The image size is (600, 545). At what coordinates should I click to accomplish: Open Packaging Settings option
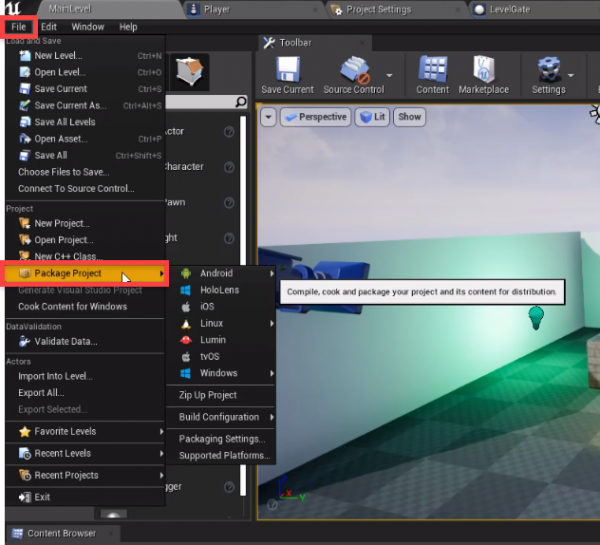[221, 439]
